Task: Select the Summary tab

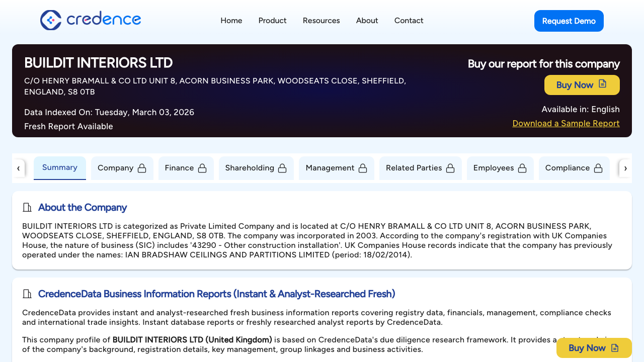Action: click(60, 167)
